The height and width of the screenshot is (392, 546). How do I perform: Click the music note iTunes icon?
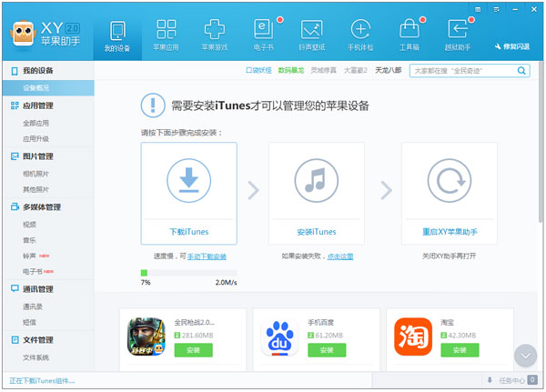(316, 180)
